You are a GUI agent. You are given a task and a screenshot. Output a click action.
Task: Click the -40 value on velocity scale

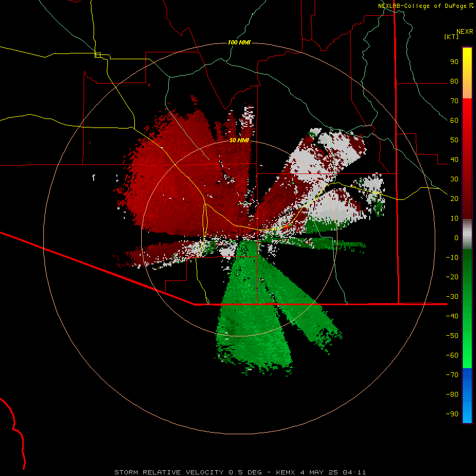452,316
